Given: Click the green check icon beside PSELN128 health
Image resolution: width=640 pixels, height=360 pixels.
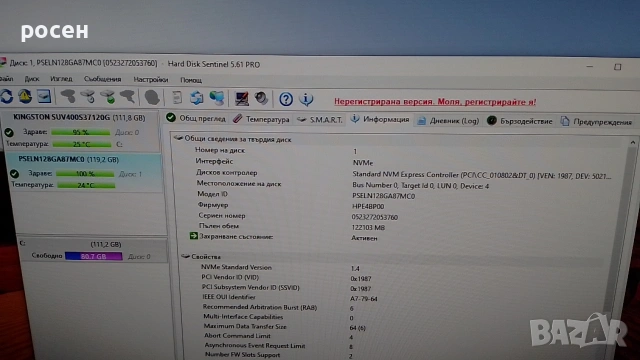Looking at the screenshot, I should pyautogui.click(x=14, y=174).
